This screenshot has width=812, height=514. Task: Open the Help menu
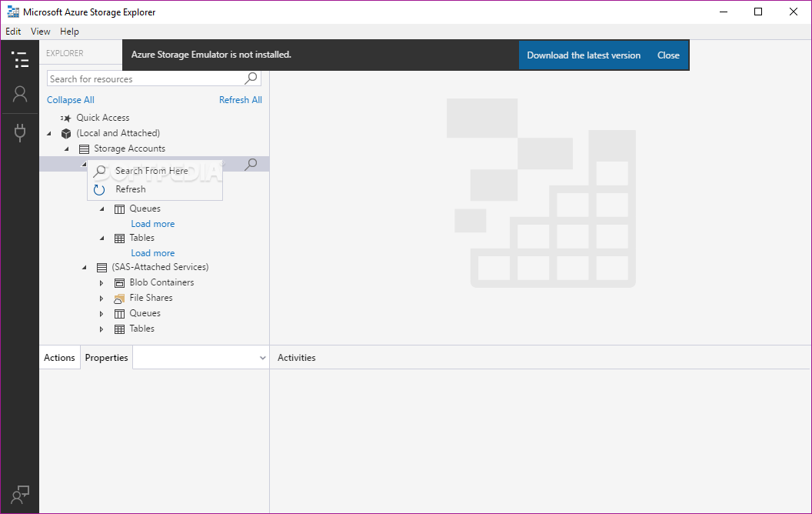[x=69, y=32]
